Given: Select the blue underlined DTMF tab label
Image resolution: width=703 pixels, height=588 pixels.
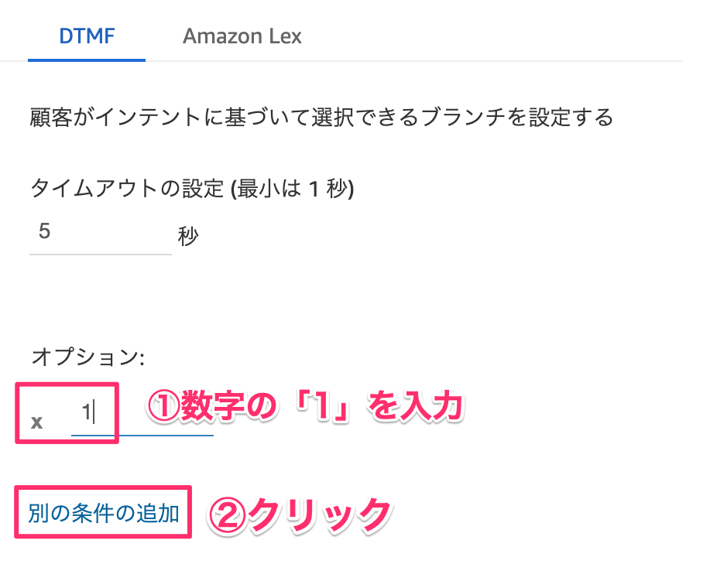Looking at the screenshot, I should [x=87, y=36].
